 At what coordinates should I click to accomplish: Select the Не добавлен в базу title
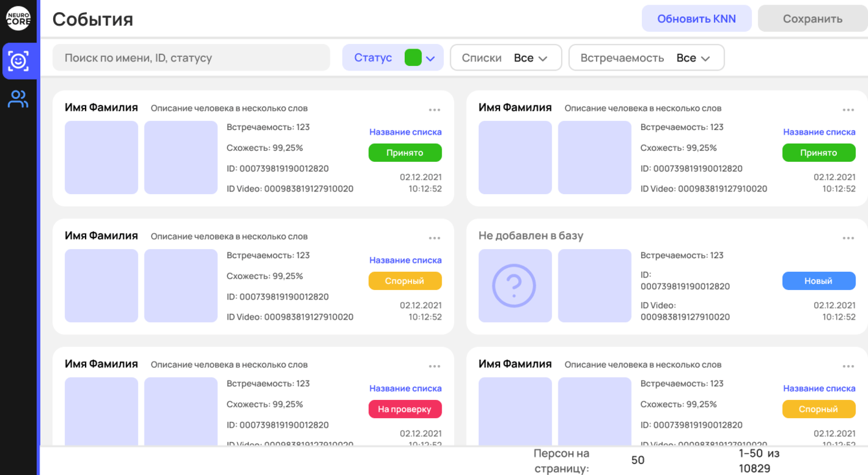pos(531,236)
